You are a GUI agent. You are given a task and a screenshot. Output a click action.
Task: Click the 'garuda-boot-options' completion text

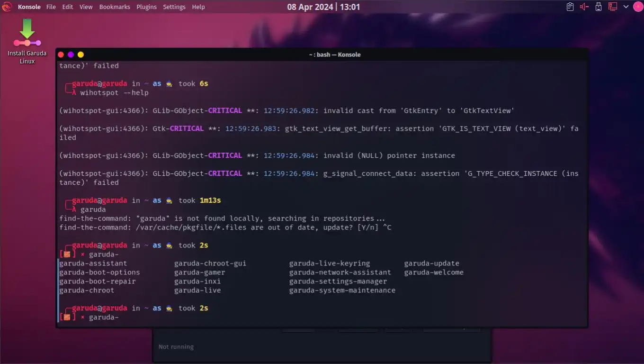click(x=99, y=272)
